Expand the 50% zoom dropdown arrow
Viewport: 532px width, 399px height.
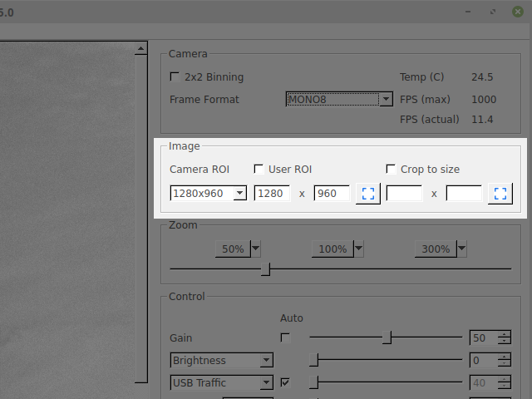coord(256,249)
